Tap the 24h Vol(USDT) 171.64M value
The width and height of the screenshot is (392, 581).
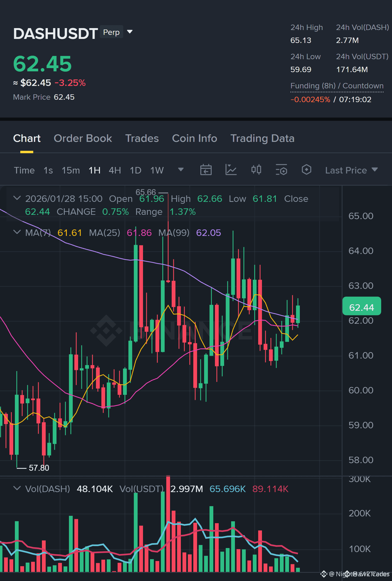pos(352,69)
